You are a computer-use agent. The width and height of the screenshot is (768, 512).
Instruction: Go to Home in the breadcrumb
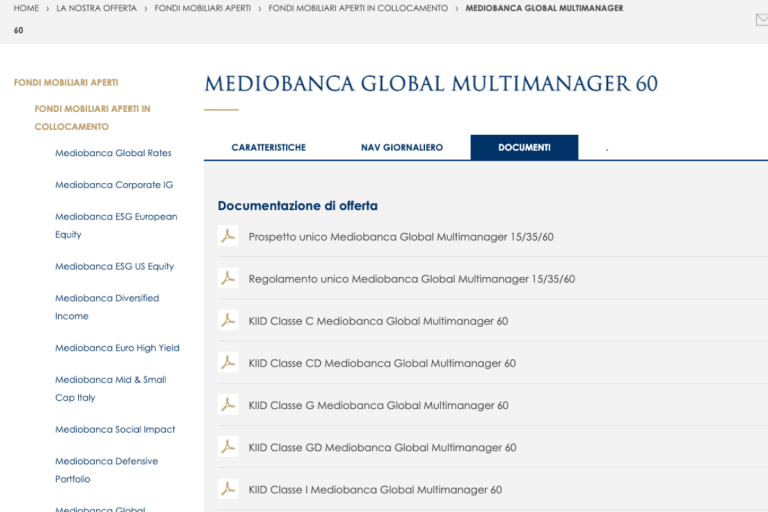pos(26,8)
